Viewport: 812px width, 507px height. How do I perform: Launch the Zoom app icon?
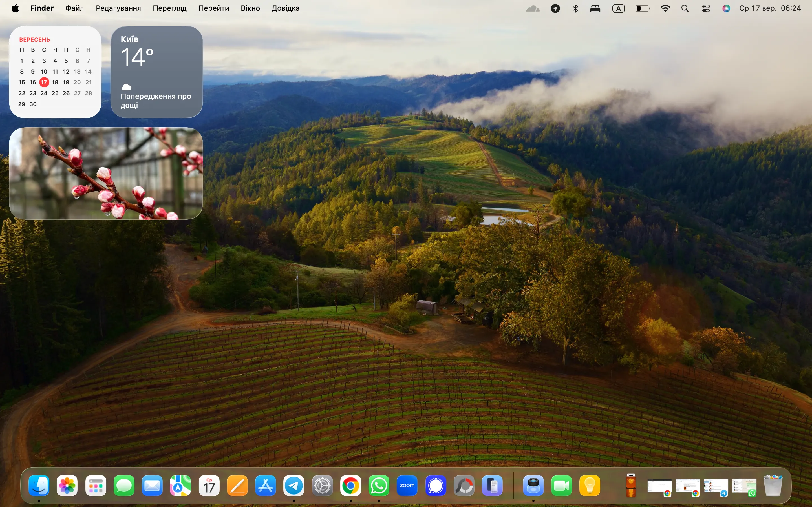click(407, 486)
